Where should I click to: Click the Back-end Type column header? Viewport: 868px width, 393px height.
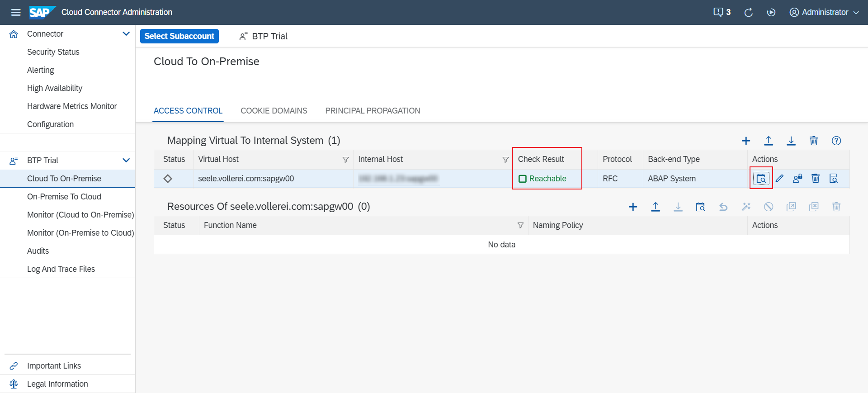(674, 159)
